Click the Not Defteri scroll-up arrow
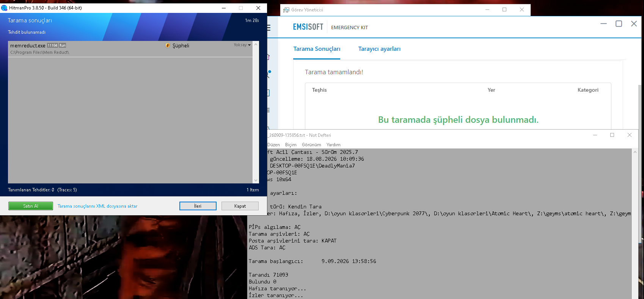The image size is (644, 299). 635,152
